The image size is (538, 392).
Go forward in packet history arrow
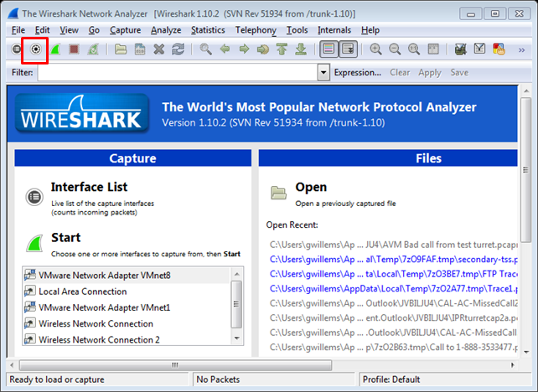244,49
